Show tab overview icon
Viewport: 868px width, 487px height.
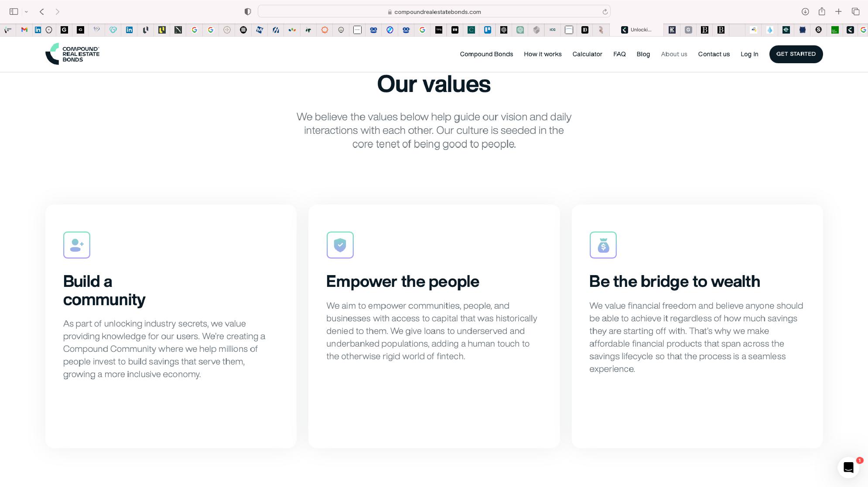[x=855, y=12]
